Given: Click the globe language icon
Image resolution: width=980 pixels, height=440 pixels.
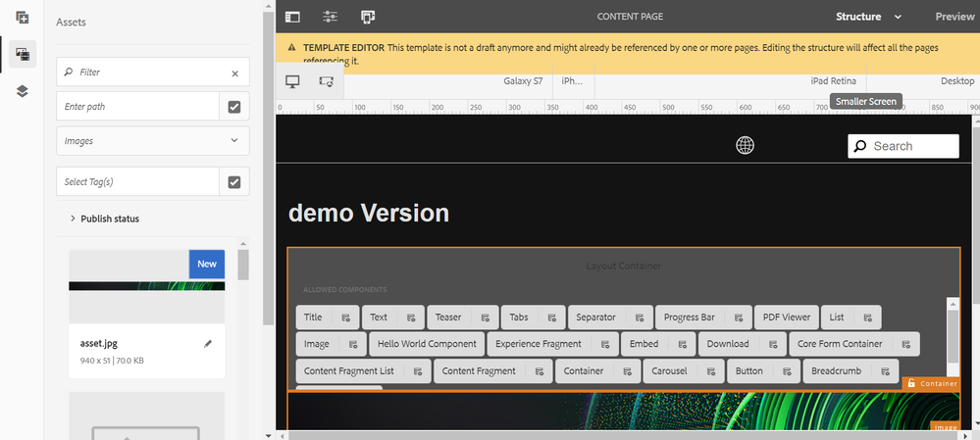Looking at the screenshot, I should (746, 145).
